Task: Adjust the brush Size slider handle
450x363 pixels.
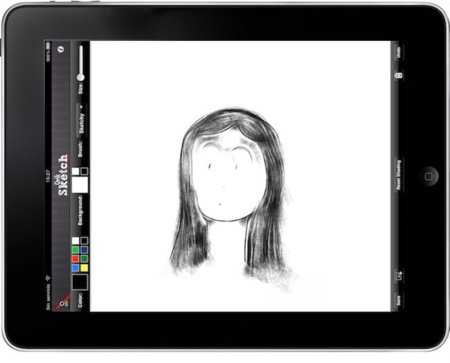Action: point(81,77)
